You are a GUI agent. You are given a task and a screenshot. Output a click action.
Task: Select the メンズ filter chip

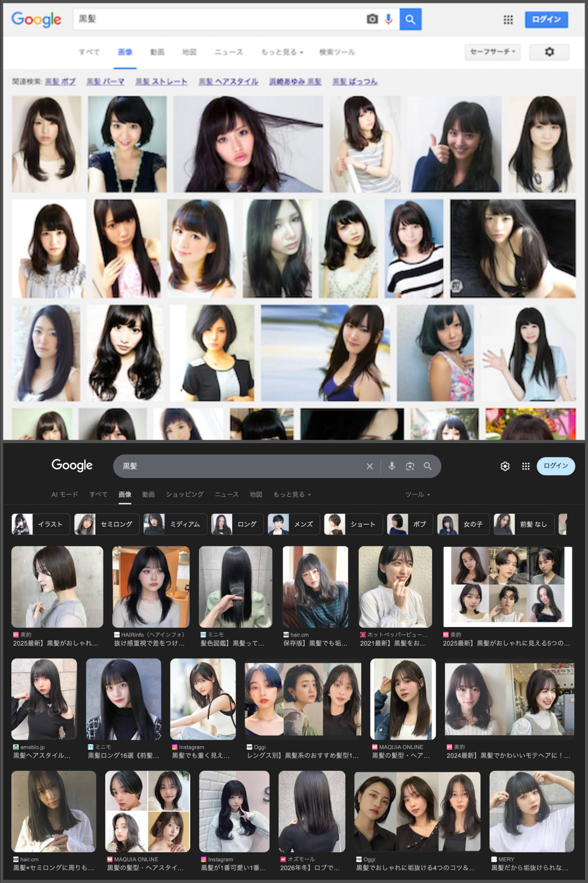pyautogui.click(x=294, y=524)
